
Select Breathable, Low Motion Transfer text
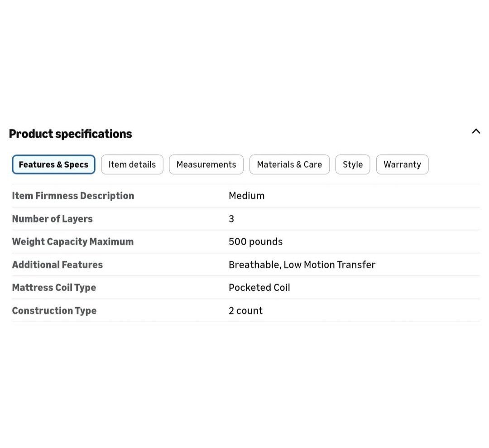click(302, 265)
